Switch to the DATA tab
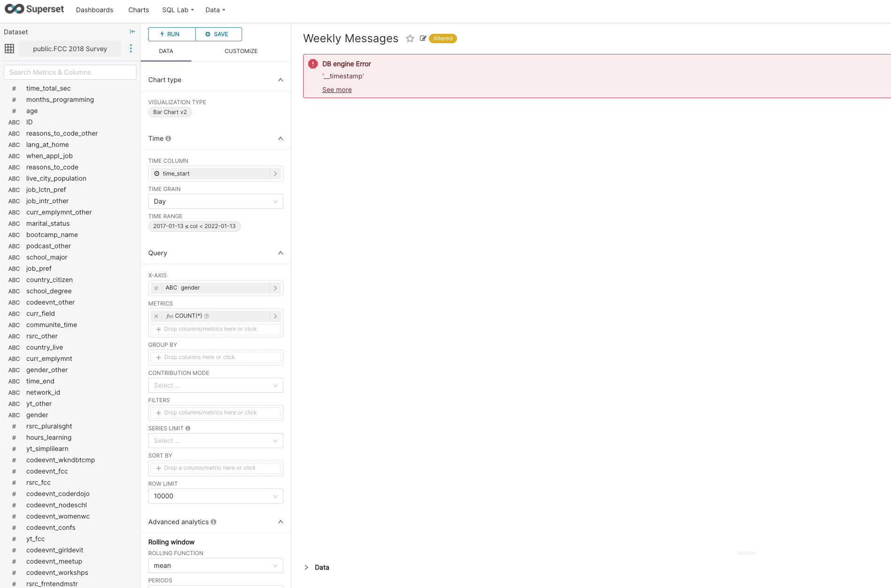This screenshot has height=588, width=891. click(166, 51)
